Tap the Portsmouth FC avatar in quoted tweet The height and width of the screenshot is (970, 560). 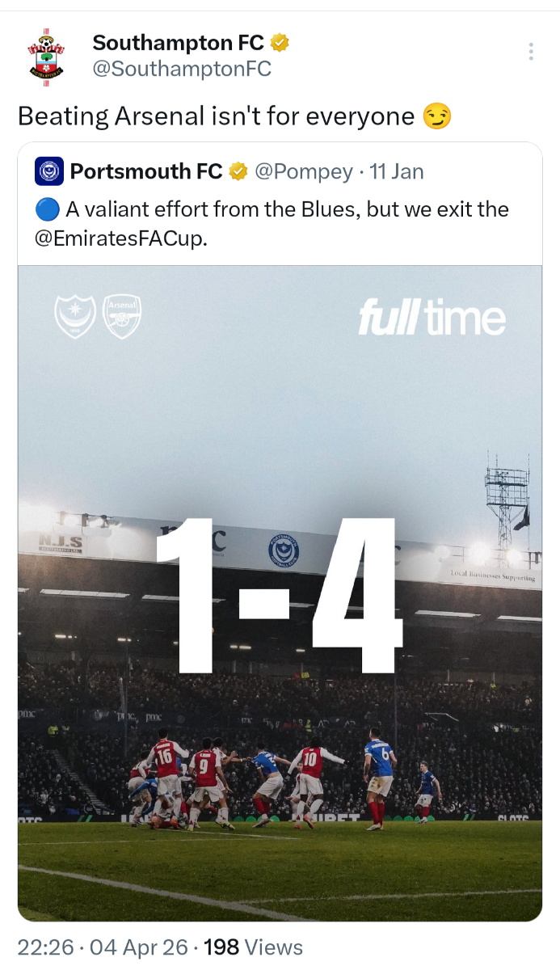pos(49,171)
